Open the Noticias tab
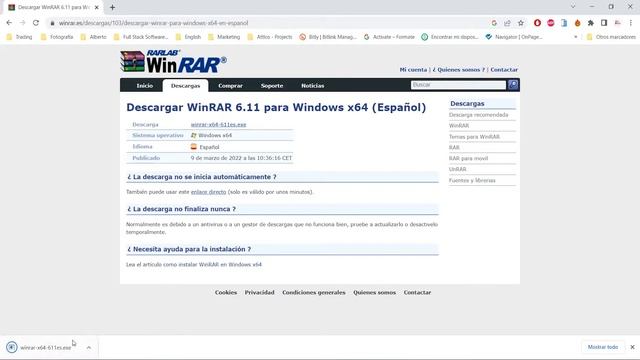The width and height of the screenshot is (640, 360). pyautogui.click(x=313, y=86)
